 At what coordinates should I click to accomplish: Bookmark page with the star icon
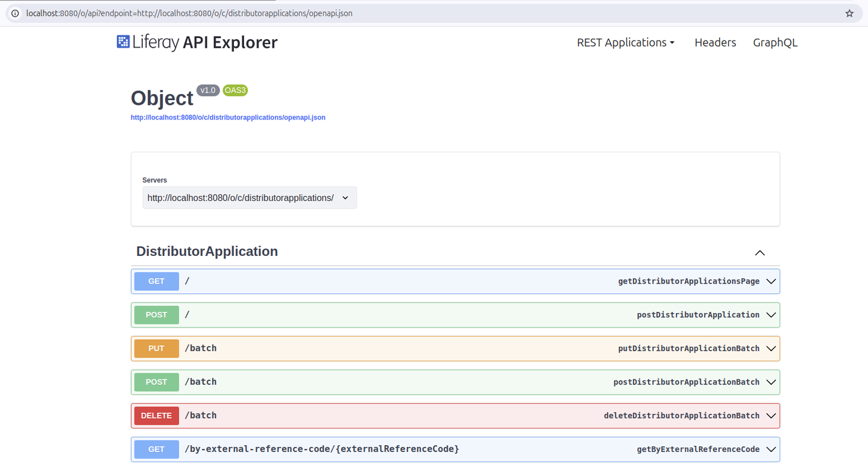[849, 13]
